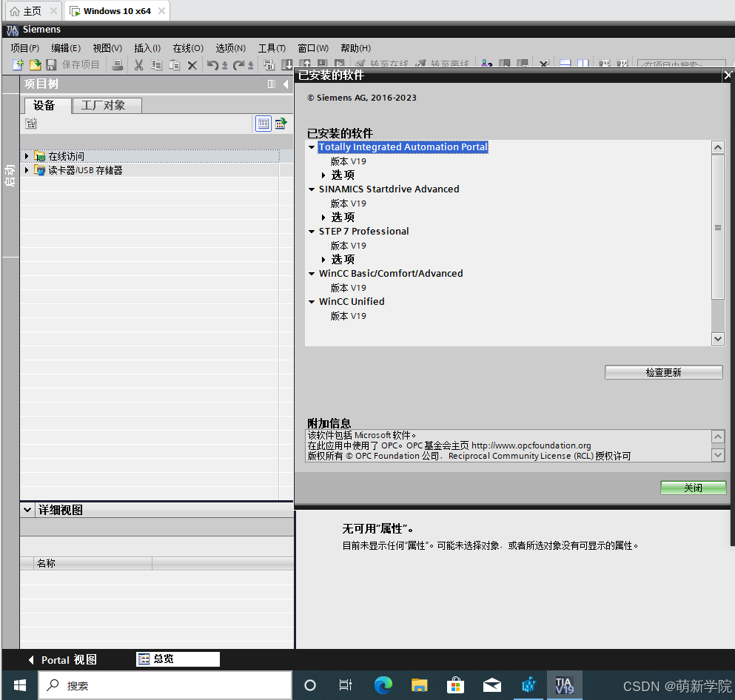Click the Cut scissors icon
Image resolution: width=735 pixels, height=700 pixels.
138,64
